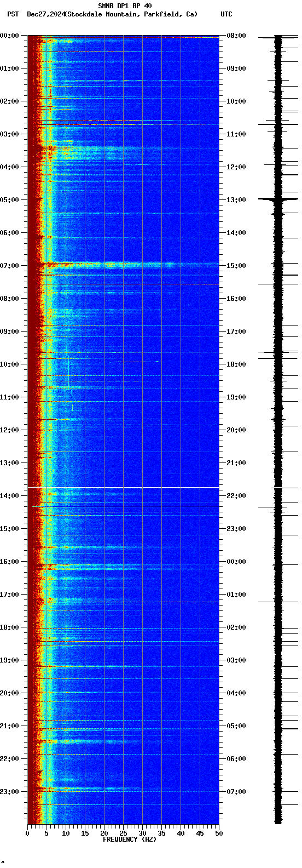Select the '15' tick on the frequency axis
The height and width of the screenshot is (868, 302).
[x=85, y=833]
